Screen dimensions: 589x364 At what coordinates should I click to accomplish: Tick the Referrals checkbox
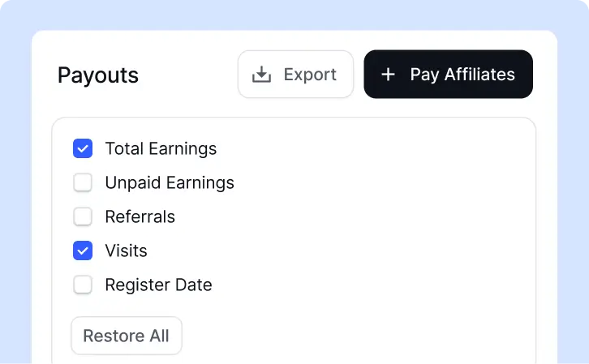point(83,216)
